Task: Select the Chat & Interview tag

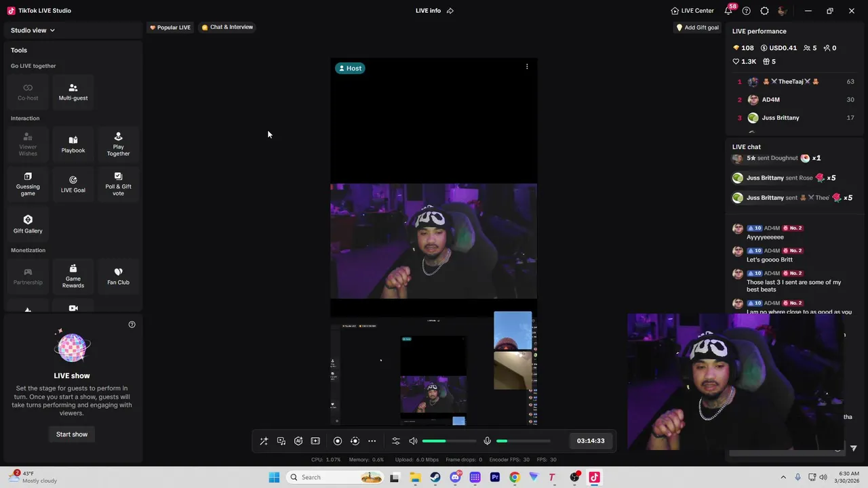Action: point(227,27)
